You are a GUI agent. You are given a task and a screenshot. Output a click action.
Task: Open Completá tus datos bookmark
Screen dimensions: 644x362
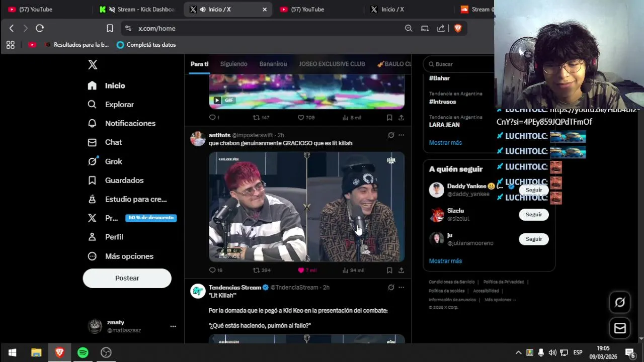tap(146, 45)
